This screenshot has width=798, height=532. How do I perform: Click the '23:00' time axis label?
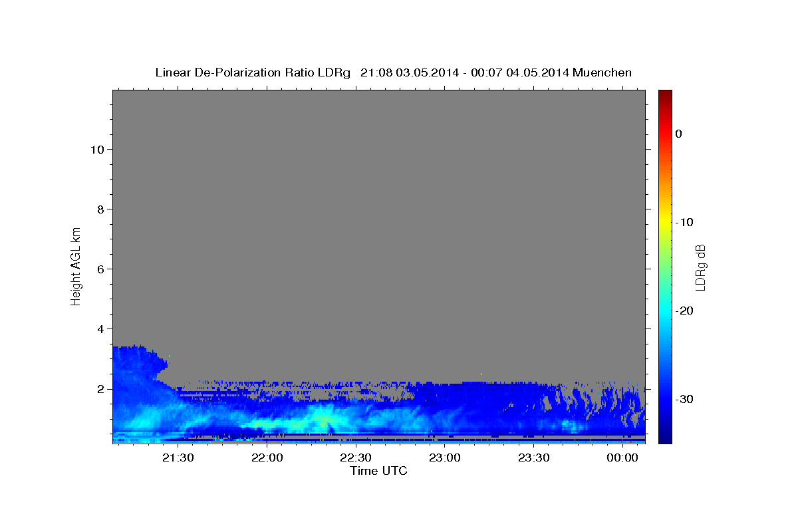(x=445, y=458)
